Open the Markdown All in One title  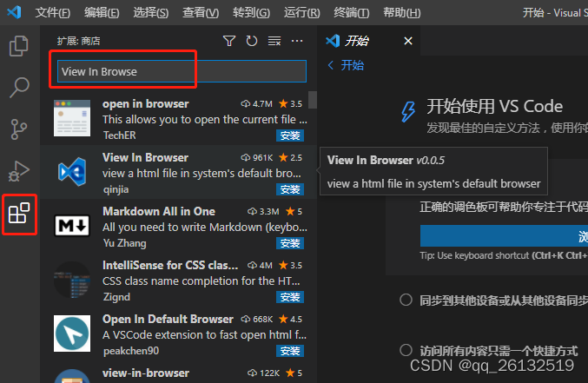pyautogui.click(x=159, y=211)
